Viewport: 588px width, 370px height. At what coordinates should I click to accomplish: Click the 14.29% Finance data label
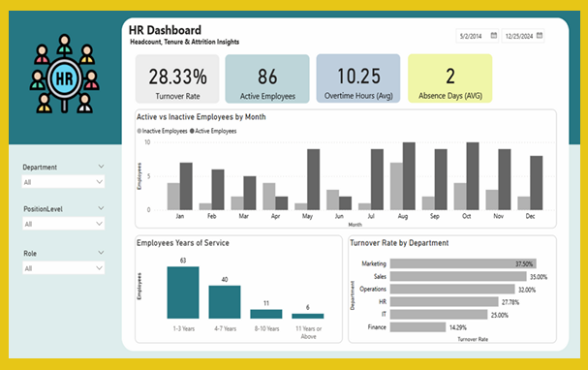[458, 327]
